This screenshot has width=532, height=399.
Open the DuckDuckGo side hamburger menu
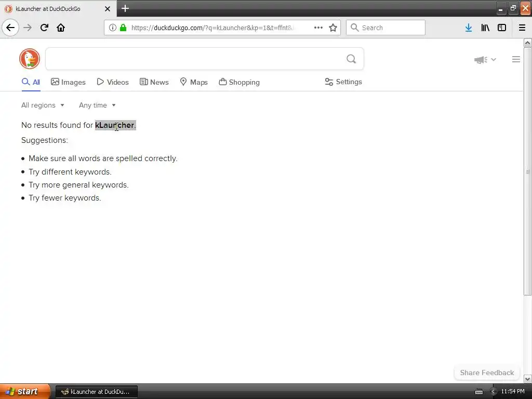[x=516, y=59]
